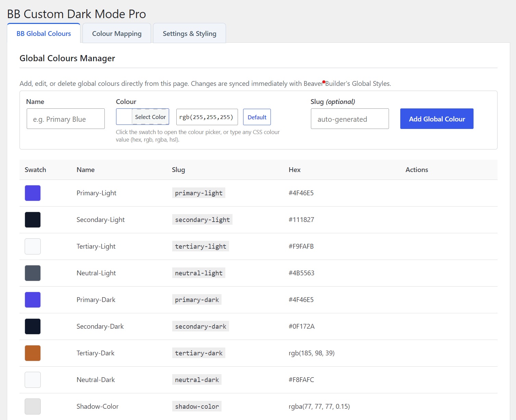The image size is (516, 420).
Task: Select the neutral-dark slug text
Action: [x=197, y=380]
